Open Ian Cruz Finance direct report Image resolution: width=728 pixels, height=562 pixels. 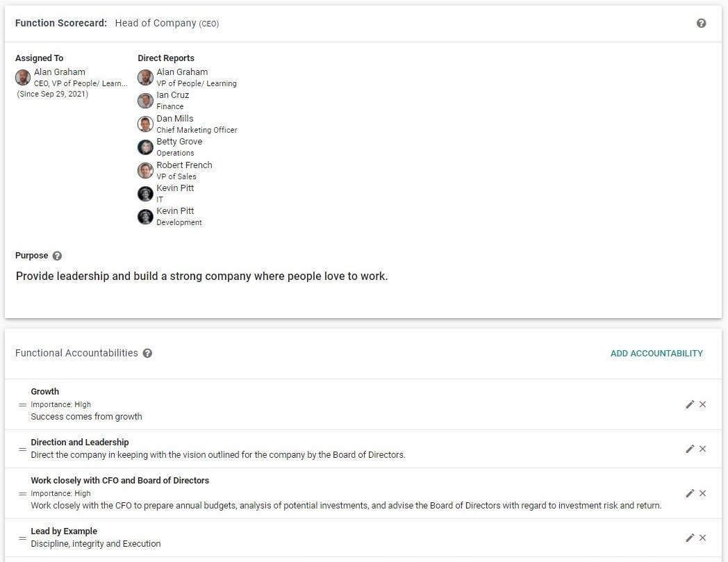click(172, 95)
